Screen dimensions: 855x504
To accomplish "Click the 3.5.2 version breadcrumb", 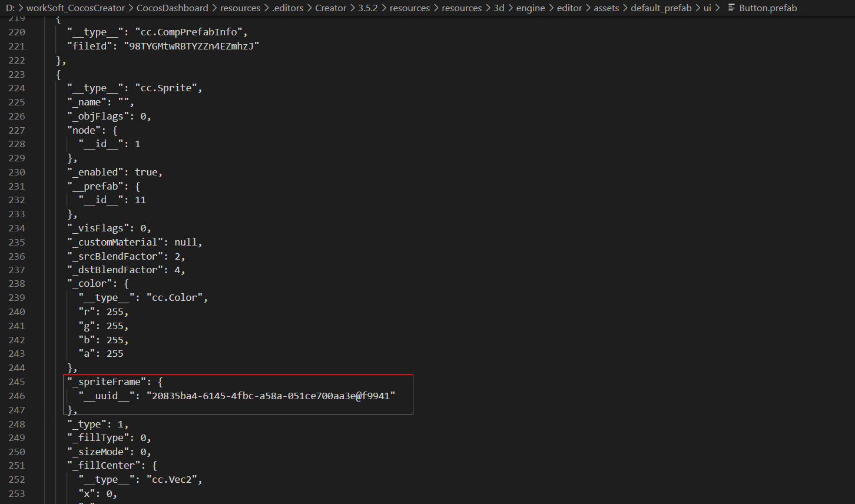I will [x=368, y=8].
